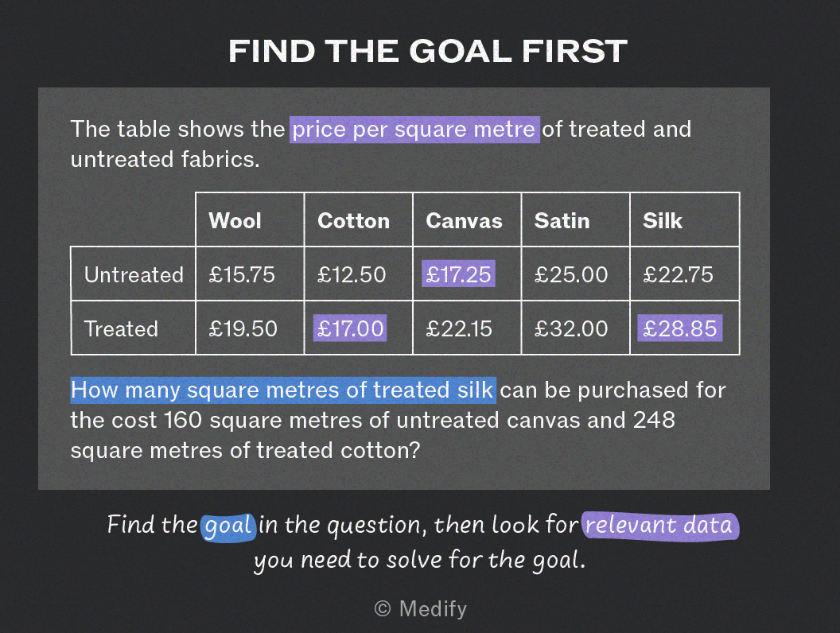Select highlighted £17.00 treated cotton price
The image size is (840, 633).
[x=350, y=328]
